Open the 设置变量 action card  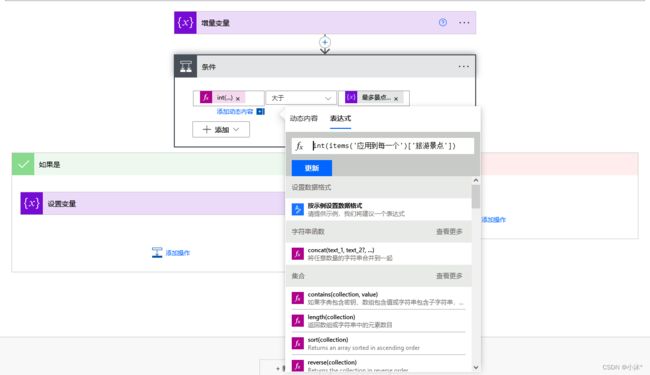[x=153, y=203]
